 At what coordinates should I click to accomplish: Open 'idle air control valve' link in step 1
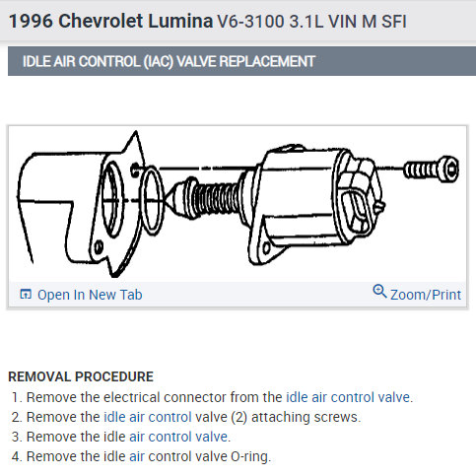point(348,397)
